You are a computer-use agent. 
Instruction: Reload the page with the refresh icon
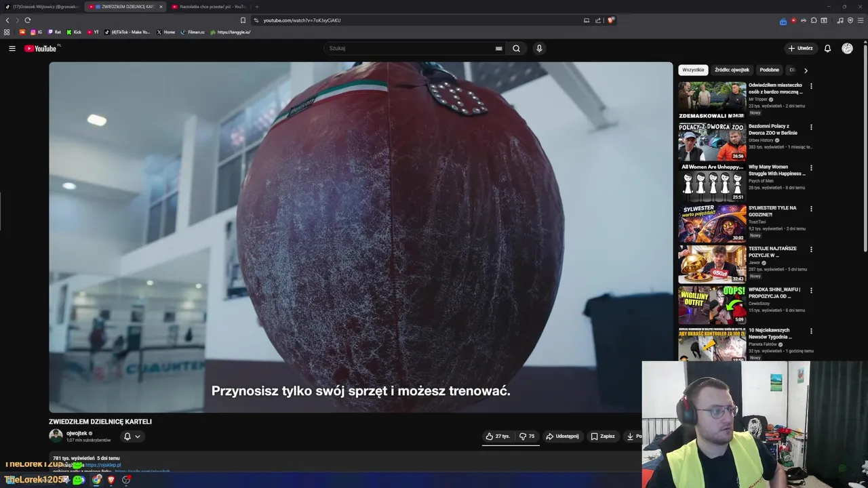click(x=27, y=20)
